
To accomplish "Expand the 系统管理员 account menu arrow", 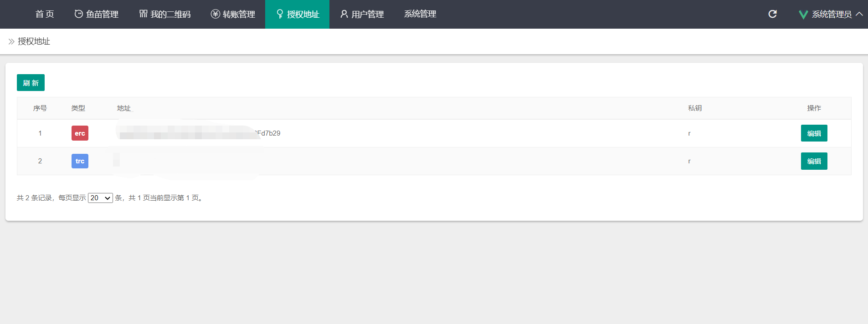I will click(x=859, y=14).
